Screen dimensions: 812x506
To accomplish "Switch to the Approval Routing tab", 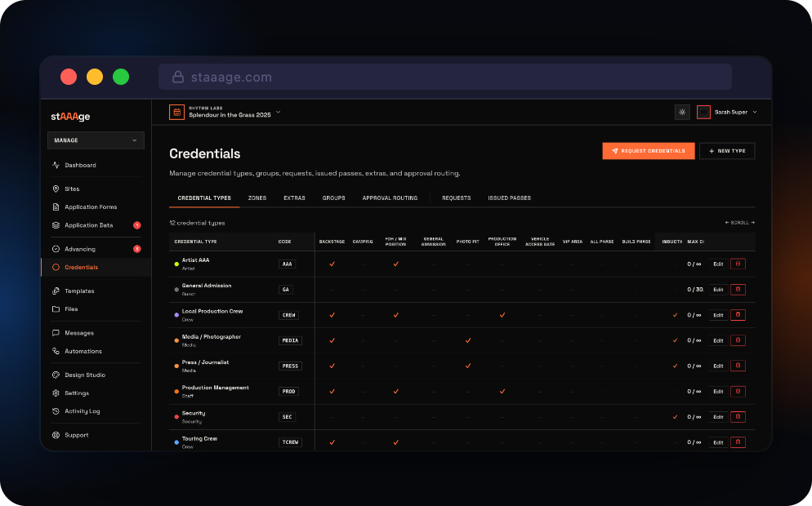I will pyautogui.click(x=390, y=198).
